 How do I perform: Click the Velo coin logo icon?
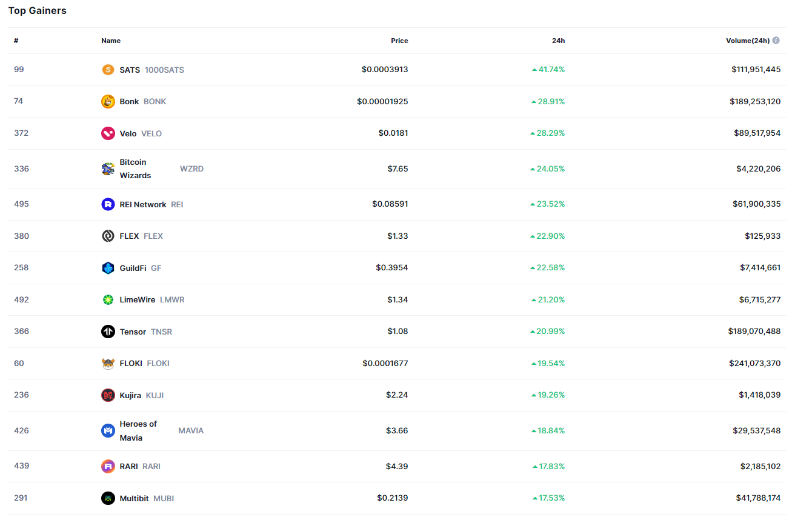click(108, 133)
